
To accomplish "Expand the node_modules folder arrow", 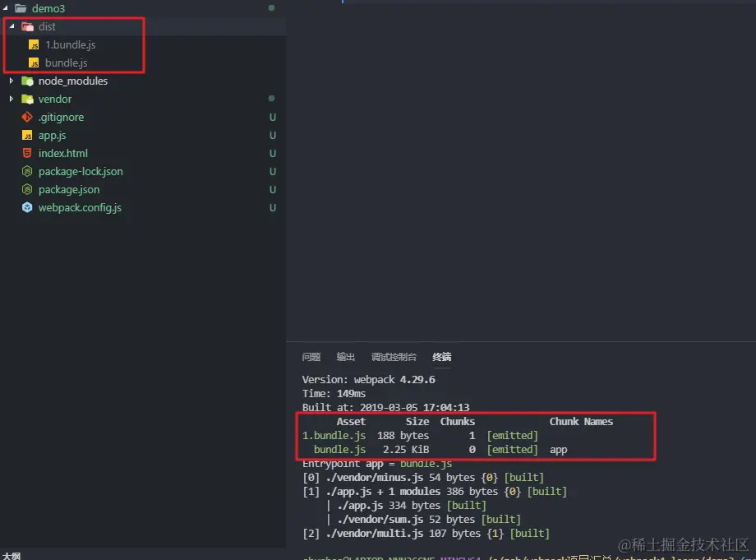I will coord(11,81).
